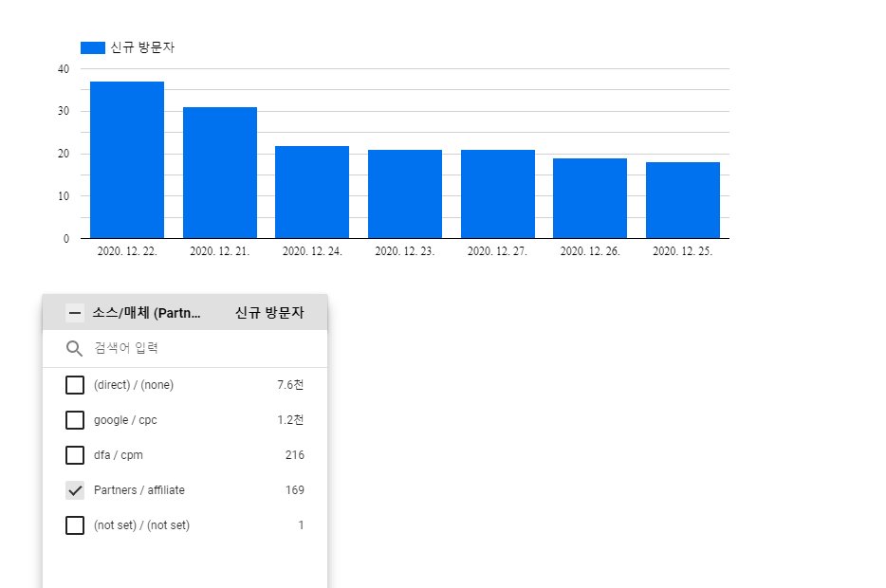Click the 2020. 12. 22. axis label
Image resolution: width=886 pixels, height=588 pixels.
tap(127, 251)
